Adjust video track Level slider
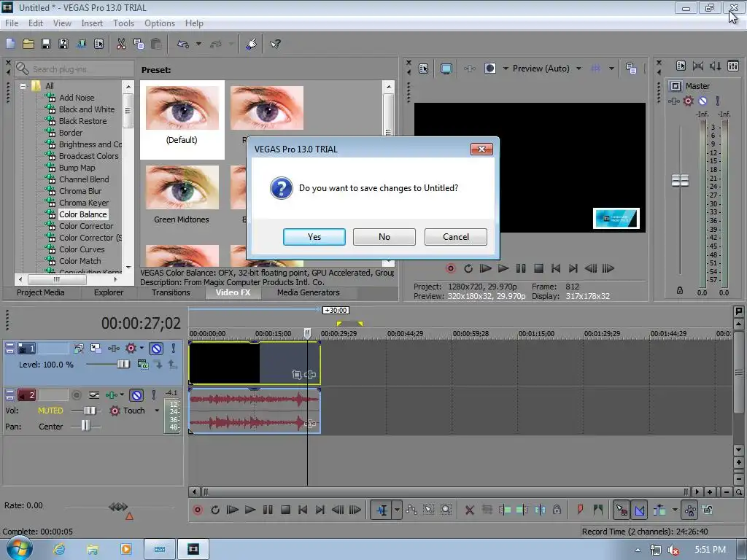The height and width of the screenshot is (560, 747). tap(123, 365)
